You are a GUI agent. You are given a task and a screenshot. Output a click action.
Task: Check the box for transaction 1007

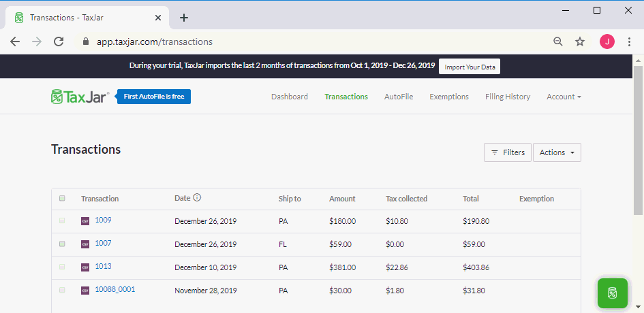pyautogui.click(x=62, y=244)
